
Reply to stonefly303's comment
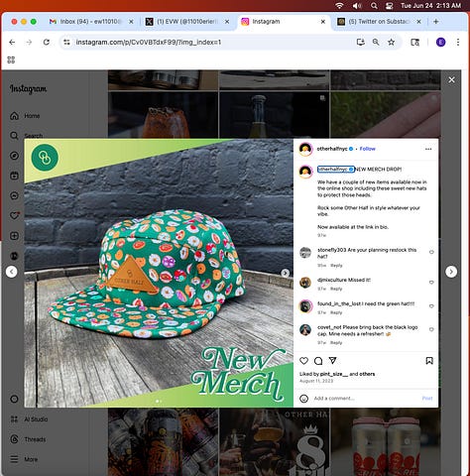click(x=336, y=266)
